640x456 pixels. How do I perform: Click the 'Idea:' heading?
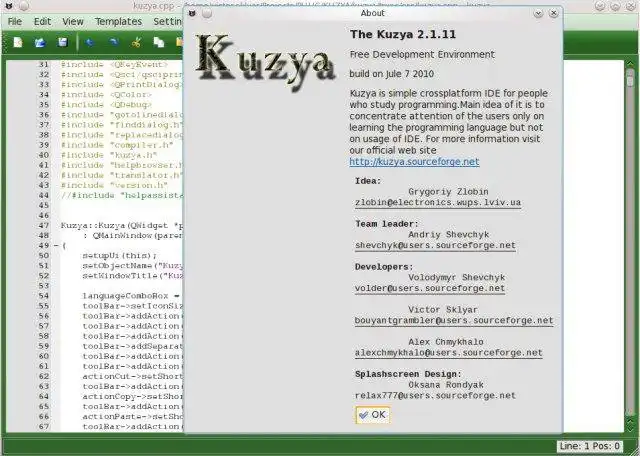point(368,181)
